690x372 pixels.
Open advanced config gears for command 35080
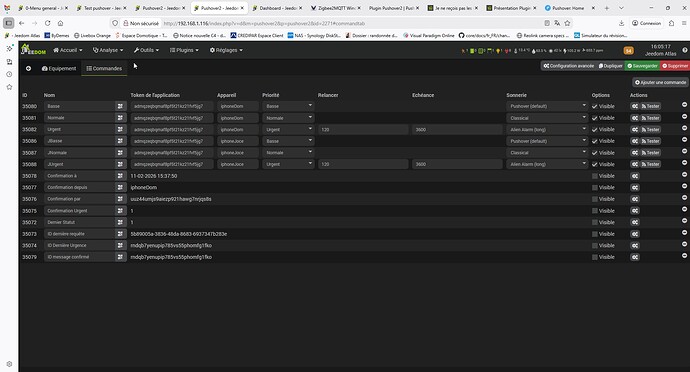(635, 106)
